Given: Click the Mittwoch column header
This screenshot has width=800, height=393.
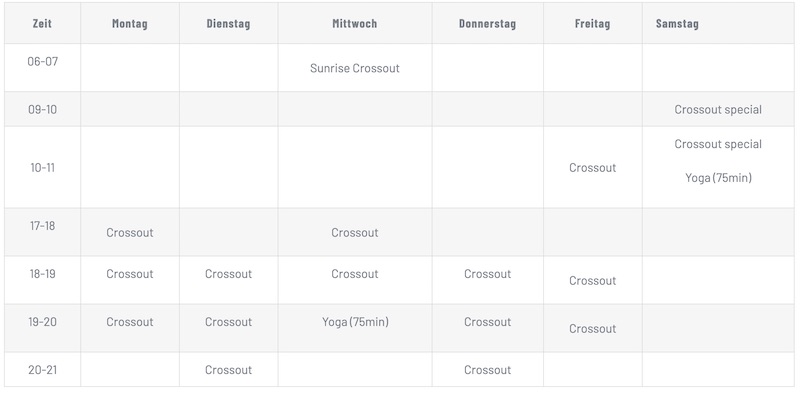Looking at the screenshot, I should (355, 23).
